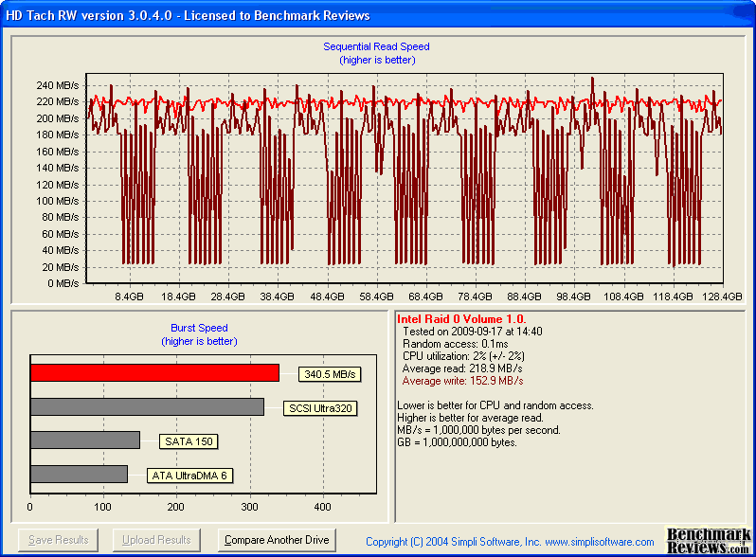Click the Lower is better for CPU line

pyautogui.click(x=495, y=405)
